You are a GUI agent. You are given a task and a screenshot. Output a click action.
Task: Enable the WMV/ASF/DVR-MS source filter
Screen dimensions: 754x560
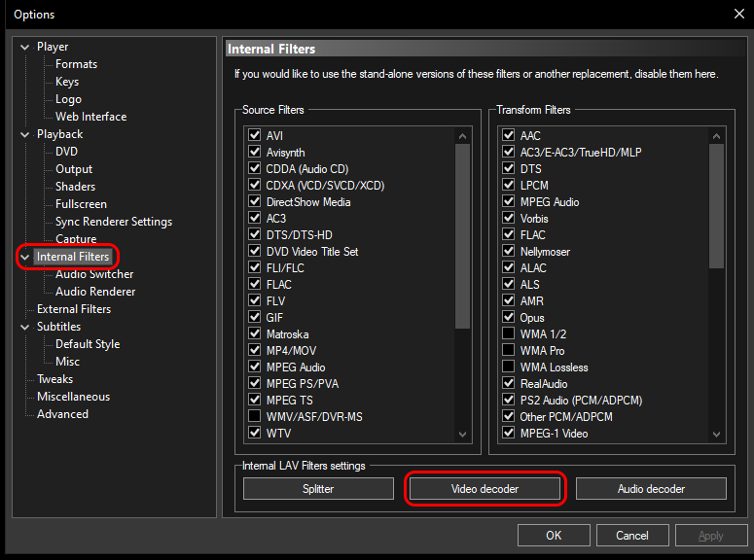(254, 416)
